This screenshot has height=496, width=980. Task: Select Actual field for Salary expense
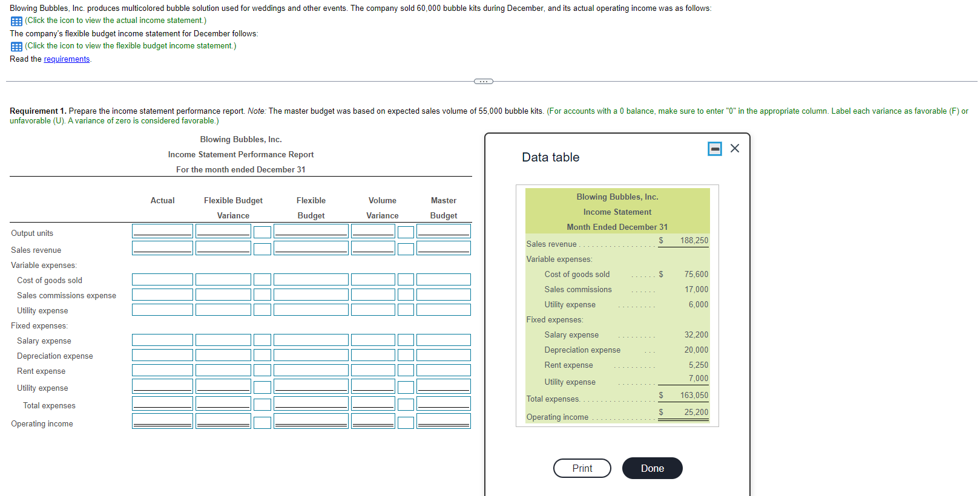coord(162,340)
